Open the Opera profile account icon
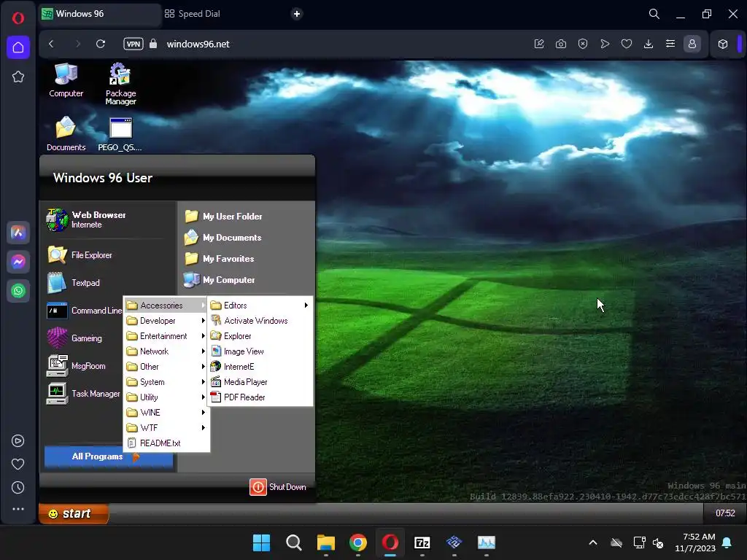Viewport: 747px width, 560px height. pos(692,44)
